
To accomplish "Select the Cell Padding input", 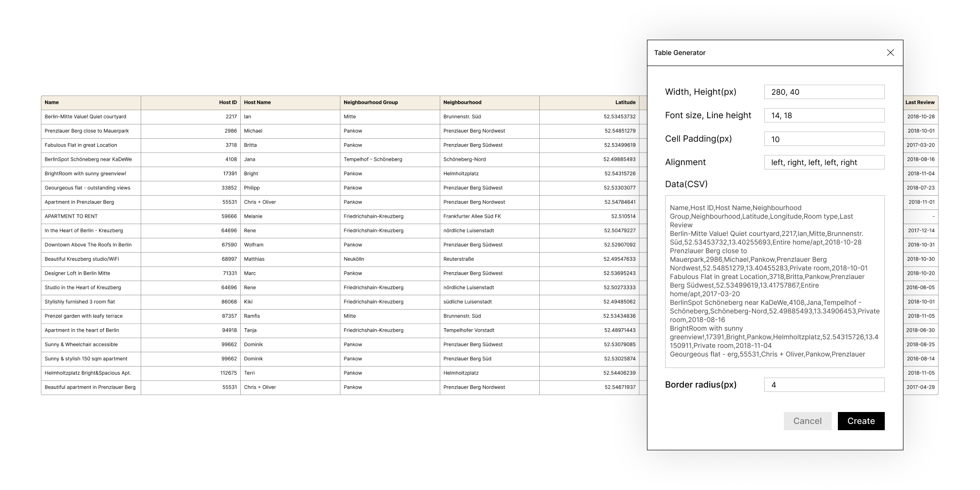I will pyautogui.click(x=824, y=139).
